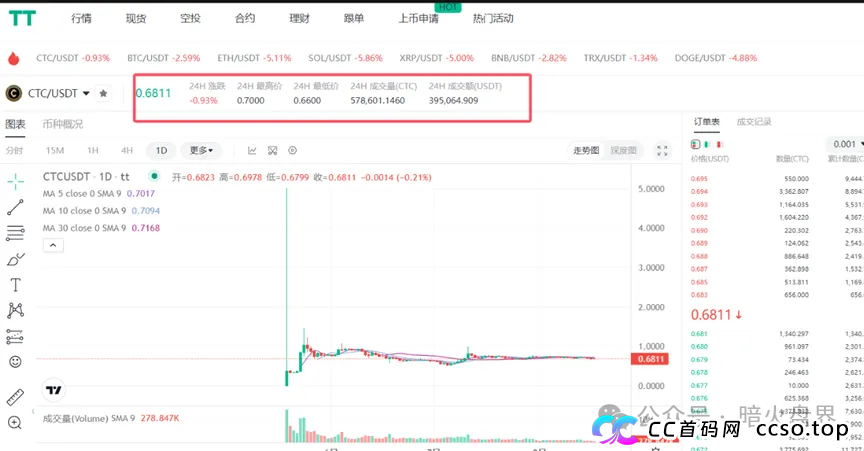The height and width of the screenshot is (451, 864).
Task: Open the 上币申请 listing application menu
Action: [x=419, y=19]
